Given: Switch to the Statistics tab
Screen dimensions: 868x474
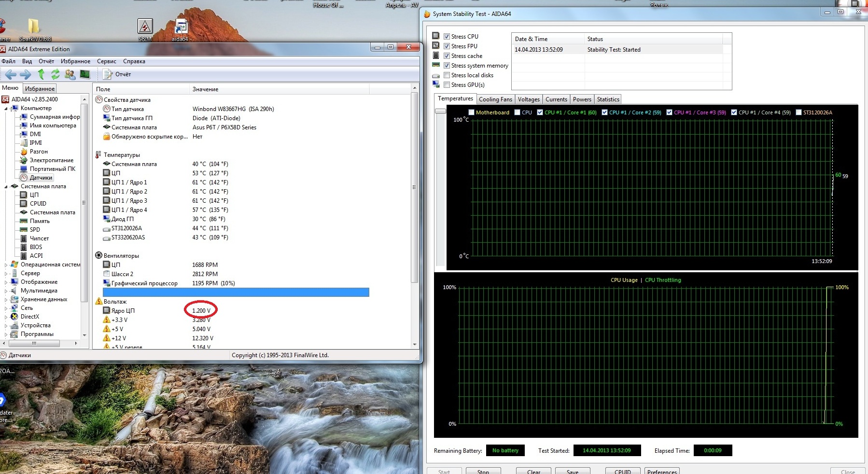Looking at the screenshot, I should point(608,99).
